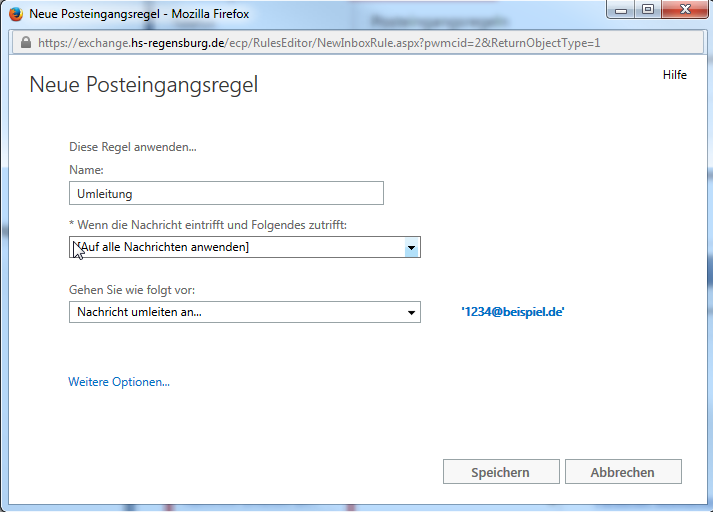Click the 'Diese Regel anwenden...' text
Image resolution: width=713 pixels, height=512 pixels.
(x=133, y=147)
